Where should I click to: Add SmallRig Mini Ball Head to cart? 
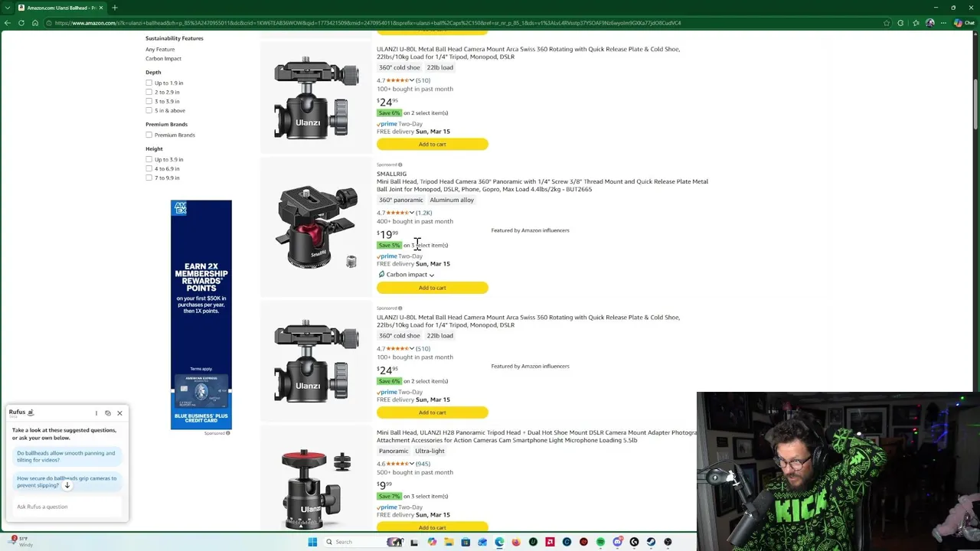(x=432, y=288)
